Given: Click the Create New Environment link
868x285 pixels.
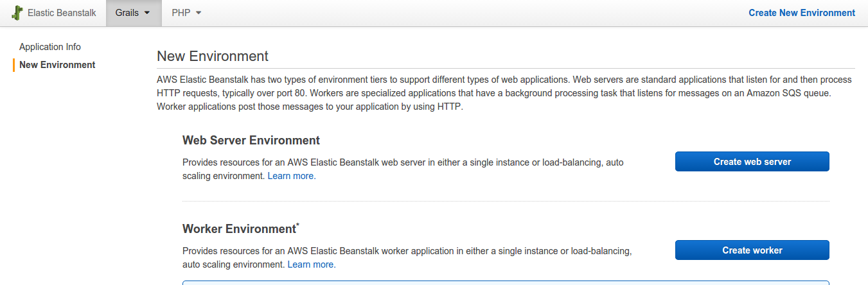Looking at the screenshot, I should (802, 13).
